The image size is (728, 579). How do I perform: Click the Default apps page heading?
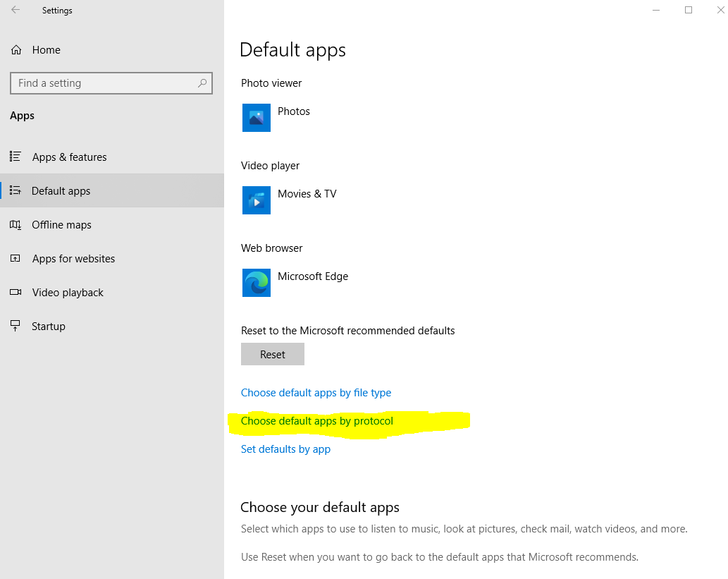[x=293, y=50]
